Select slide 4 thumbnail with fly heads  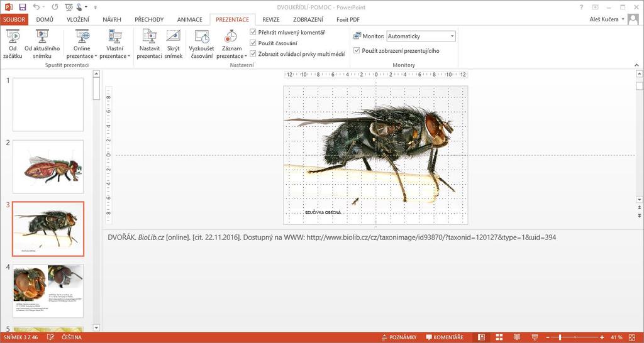[48, 291]
